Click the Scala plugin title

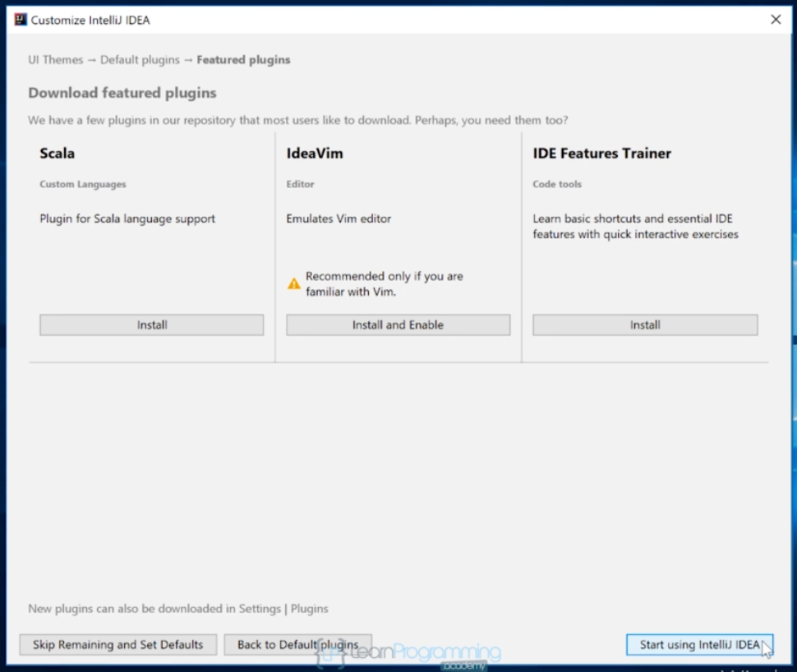tap(57, 153)
